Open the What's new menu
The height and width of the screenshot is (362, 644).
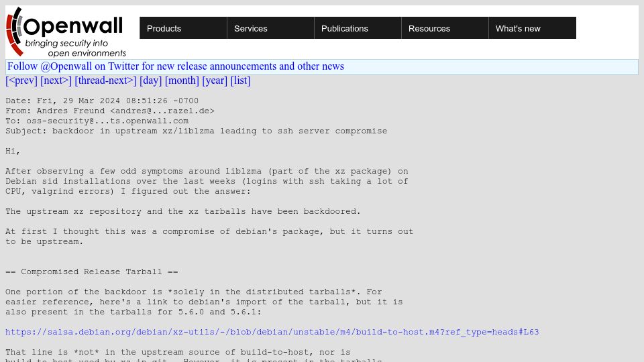point(532,28)
